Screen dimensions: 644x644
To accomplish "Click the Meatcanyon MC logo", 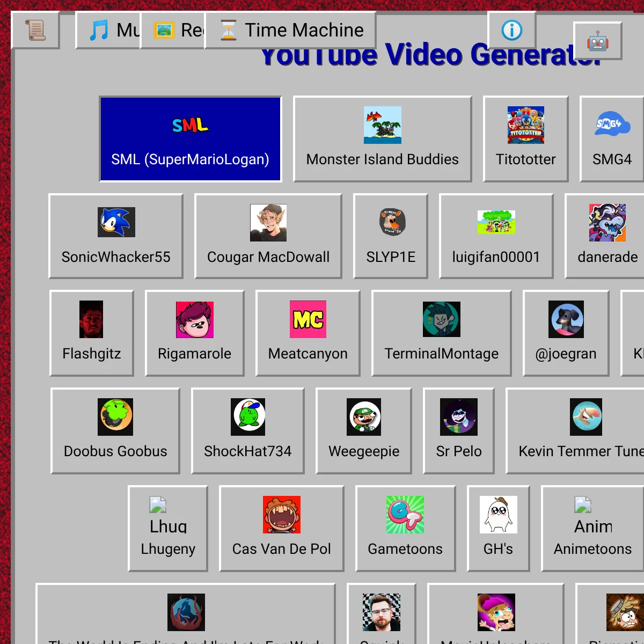I will (308, 319).
